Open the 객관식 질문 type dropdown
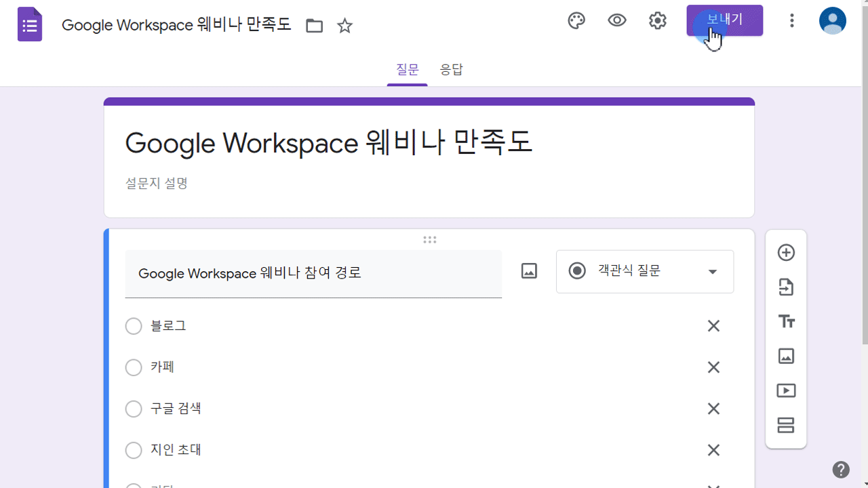 click(645, 272)
